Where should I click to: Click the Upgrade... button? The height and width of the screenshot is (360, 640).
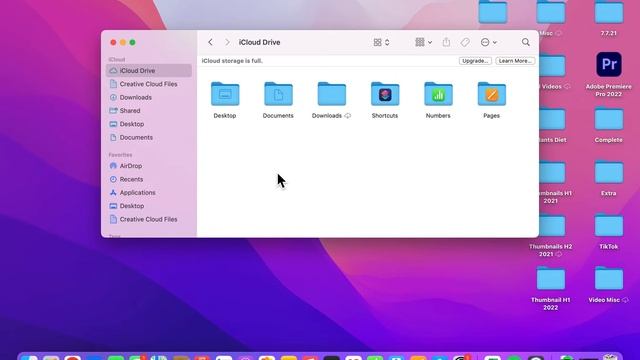[x=475, y=61]
